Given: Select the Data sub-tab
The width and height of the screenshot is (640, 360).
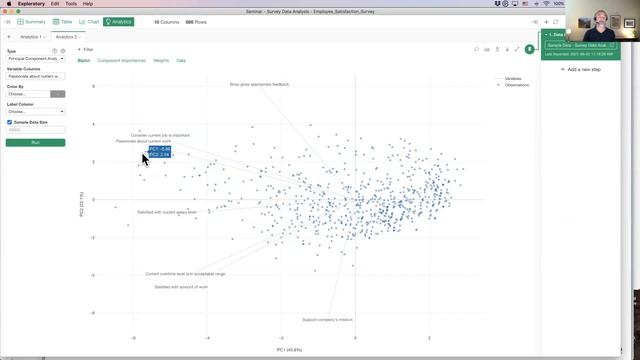Looking at the screenshot, I should pyautogui.click(x=181, y=60).
